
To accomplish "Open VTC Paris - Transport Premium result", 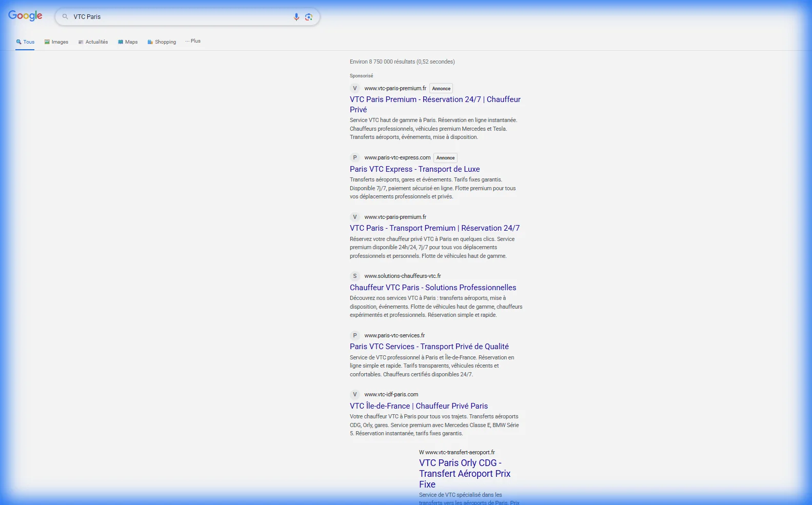I will coord(434,228).
